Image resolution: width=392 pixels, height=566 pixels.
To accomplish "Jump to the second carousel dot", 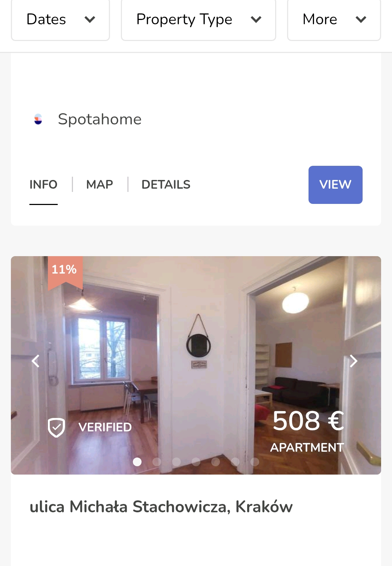I will click(157, 462).
